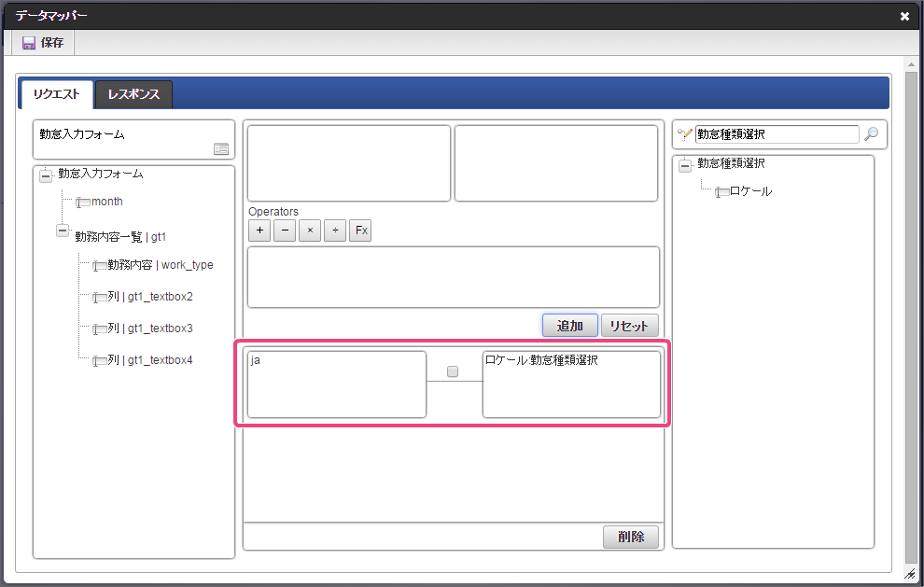Click the save floppy disk icon

click(28, 43)
